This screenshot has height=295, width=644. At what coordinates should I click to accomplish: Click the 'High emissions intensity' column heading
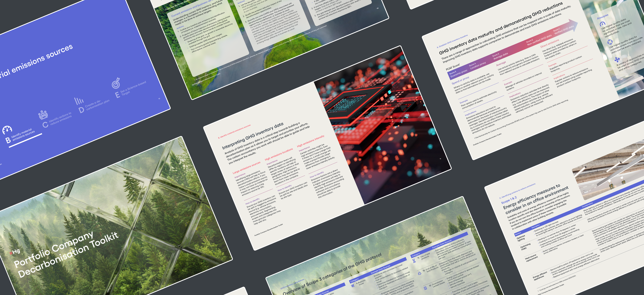point(310,141)
